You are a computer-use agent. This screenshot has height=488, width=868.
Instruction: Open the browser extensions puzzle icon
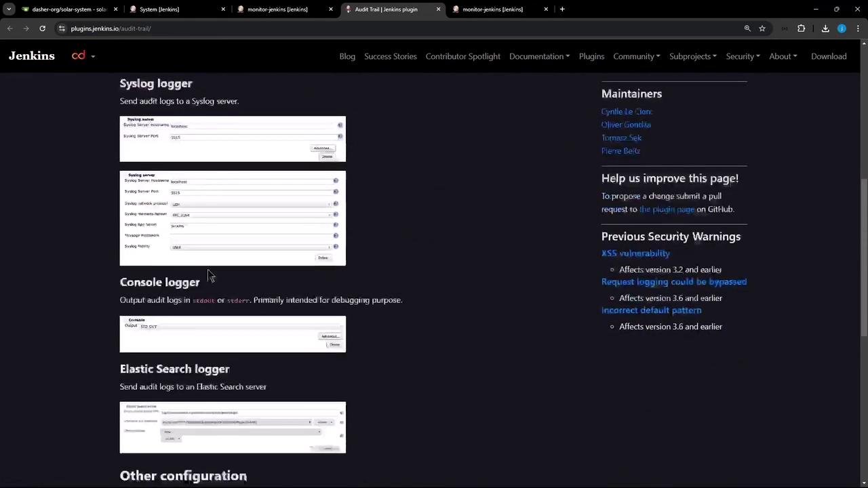[x=802, y=28]
